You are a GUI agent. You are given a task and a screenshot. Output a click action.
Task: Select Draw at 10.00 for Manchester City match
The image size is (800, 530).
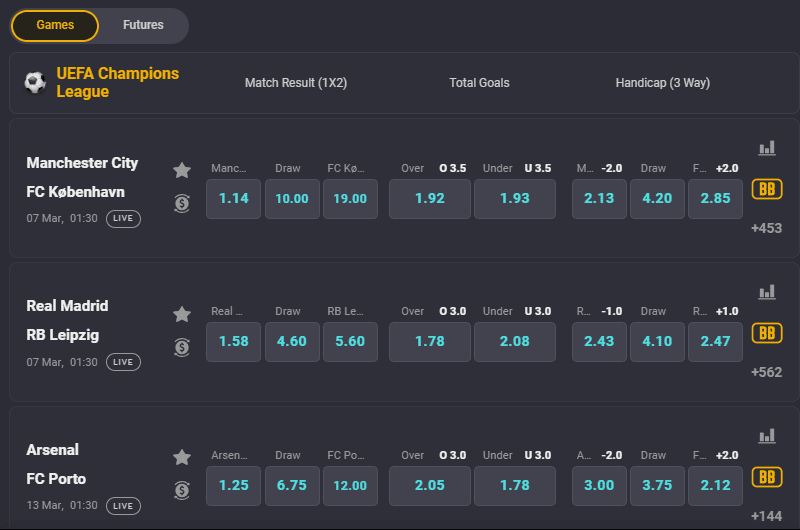click(292, 198)
